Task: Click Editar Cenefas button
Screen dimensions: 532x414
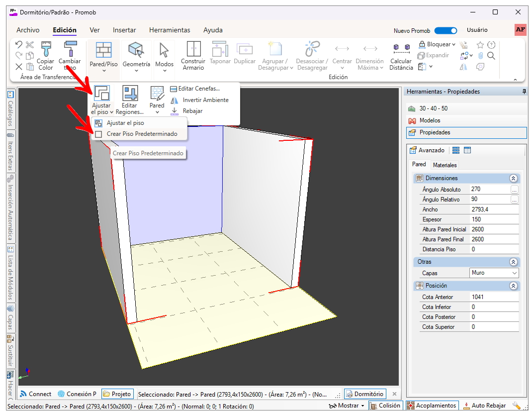Action: point(194,89)
